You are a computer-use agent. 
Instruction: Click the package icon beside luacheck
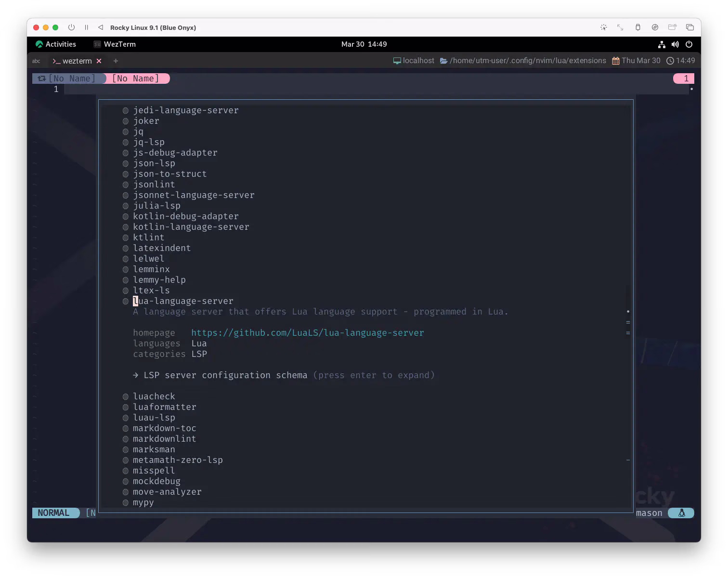click(x=126, y=396)
